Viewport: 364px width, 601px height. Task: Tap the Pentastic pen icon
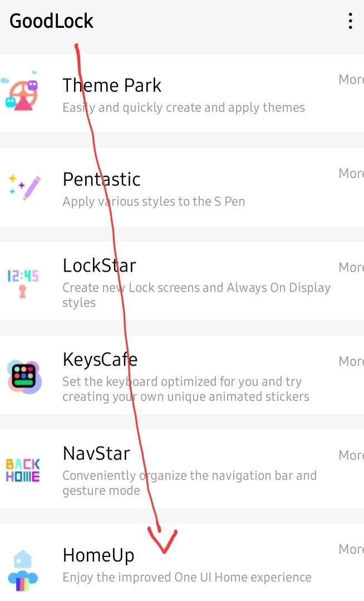pos(24,187)
